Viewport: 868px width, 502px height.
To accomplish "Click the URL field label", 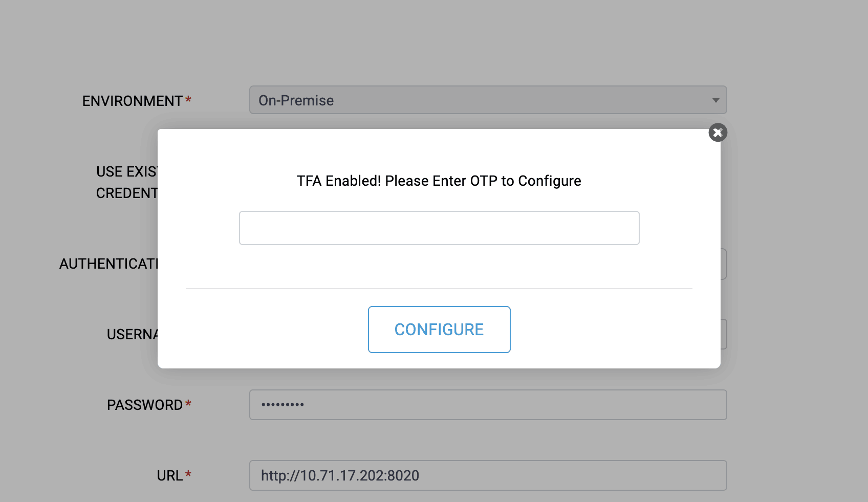I will pos(169,475).
